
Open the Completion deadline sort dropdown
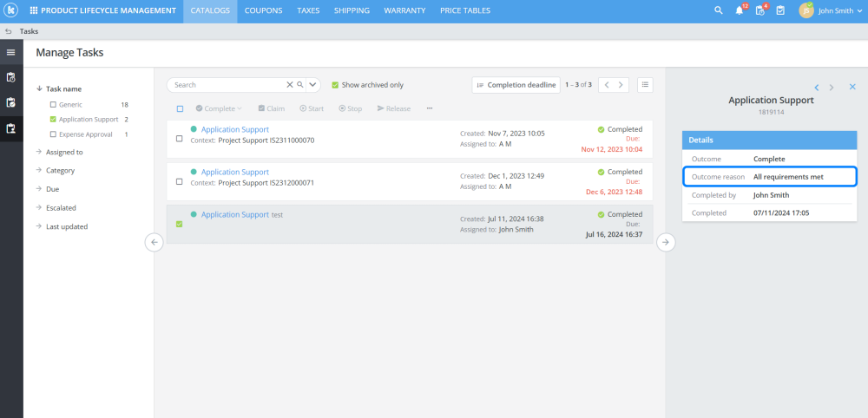(x=516, y=85)
